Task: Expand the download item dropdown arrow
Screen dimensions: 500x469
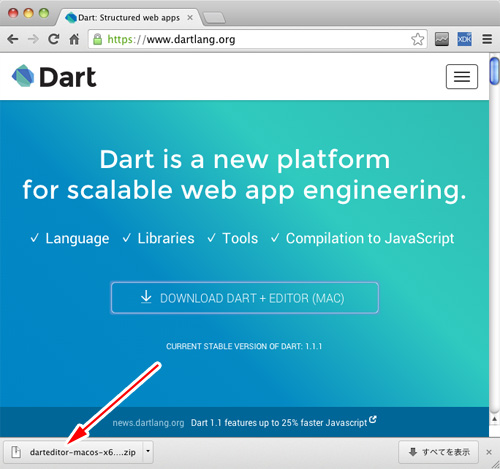Action: pos(148,451)
